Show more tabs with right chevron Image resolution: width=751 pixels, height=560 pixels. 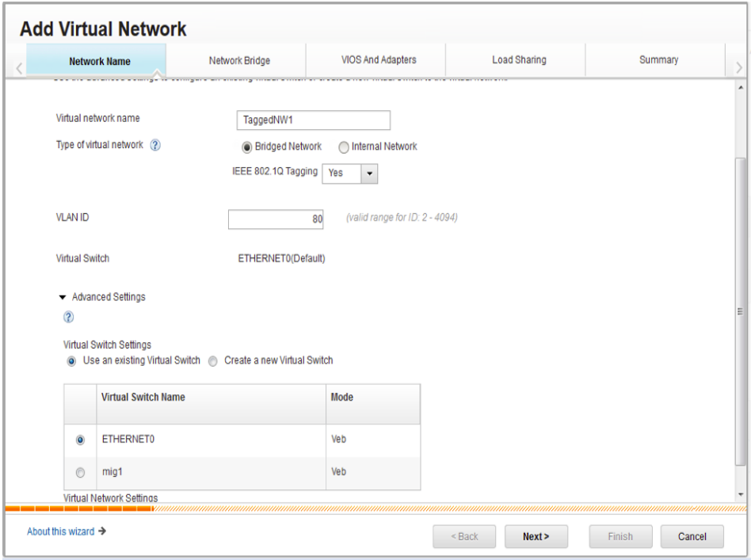pyautogui.click(x=738, y=68)
